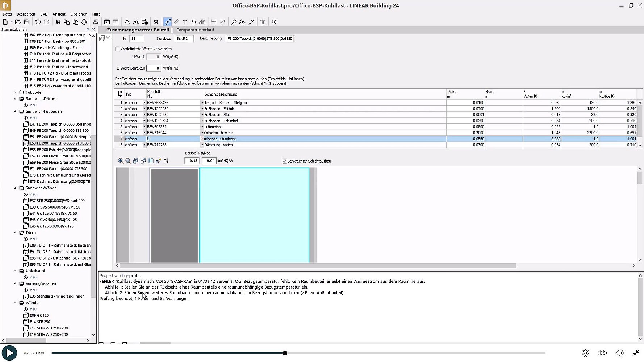This screenshot has height=362, width=644.
Task: Click the scissors Cut icon
Action: [58, 22]
